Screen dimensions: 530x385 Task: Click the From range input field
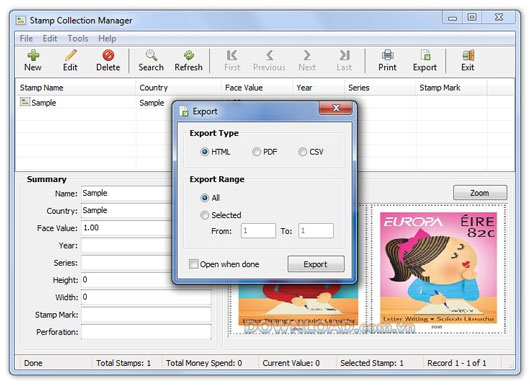(x=258, y=231)
